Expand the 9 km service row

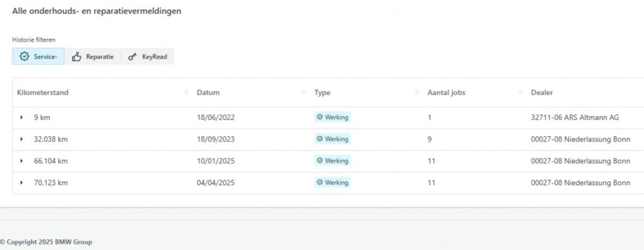22,117
